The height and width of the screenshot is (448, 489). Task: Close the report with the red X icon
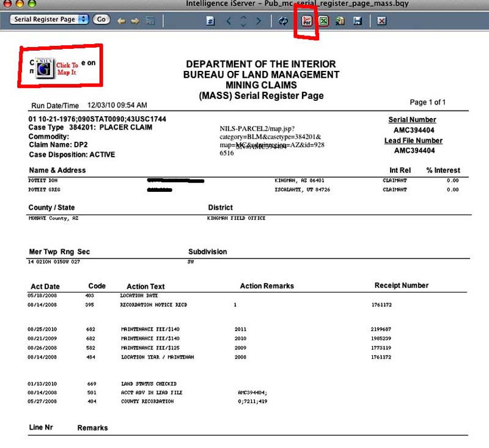pos(381,21)
